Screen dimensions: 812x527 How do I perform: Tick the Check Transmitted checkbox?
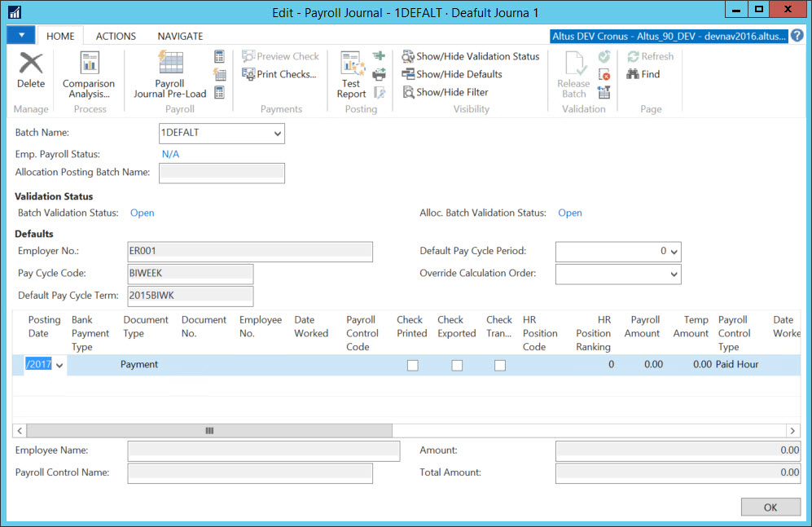500,365
